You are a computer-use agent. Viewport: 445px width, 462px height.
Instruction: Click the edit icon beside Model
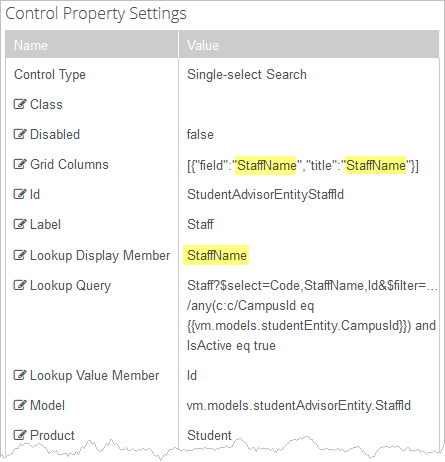[20, 405]
